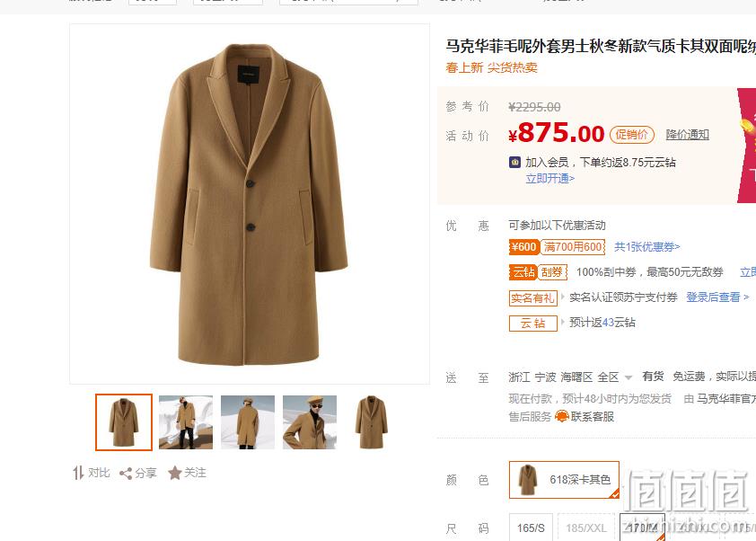756x541 pixels.
Task: Expand the delivery region dropdown arrow
Action: (629, 377)
